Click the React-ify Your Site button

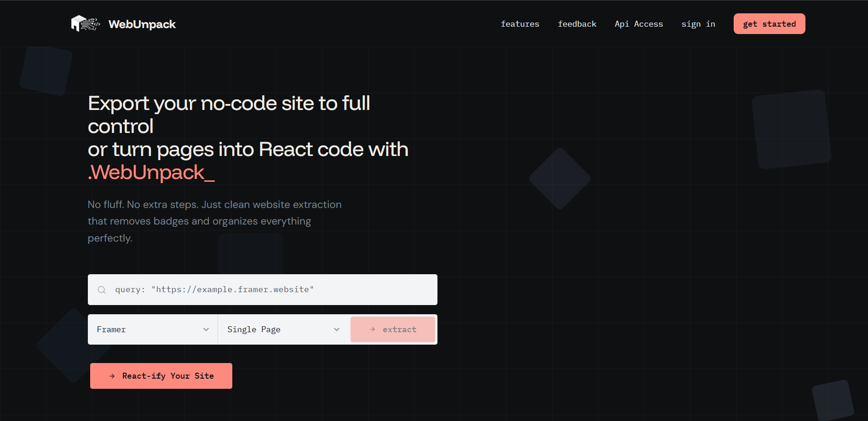[x=161, y=375]
